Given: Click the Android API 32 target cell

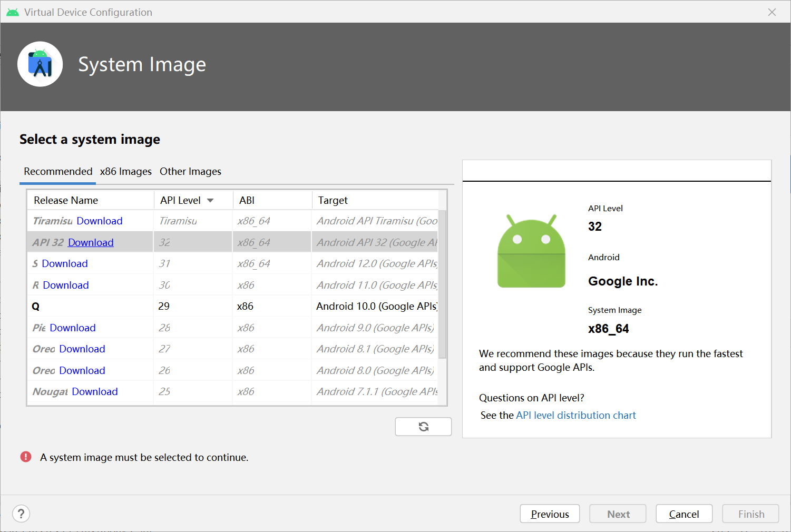Looking at the screenshot, I should tap(375, 242).
